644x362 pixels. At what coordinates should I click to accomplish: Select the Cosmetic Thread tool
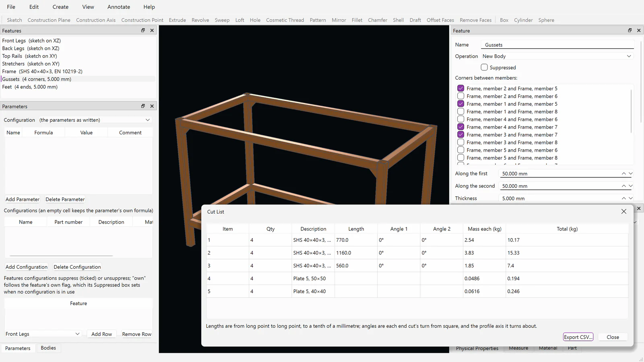285,20
